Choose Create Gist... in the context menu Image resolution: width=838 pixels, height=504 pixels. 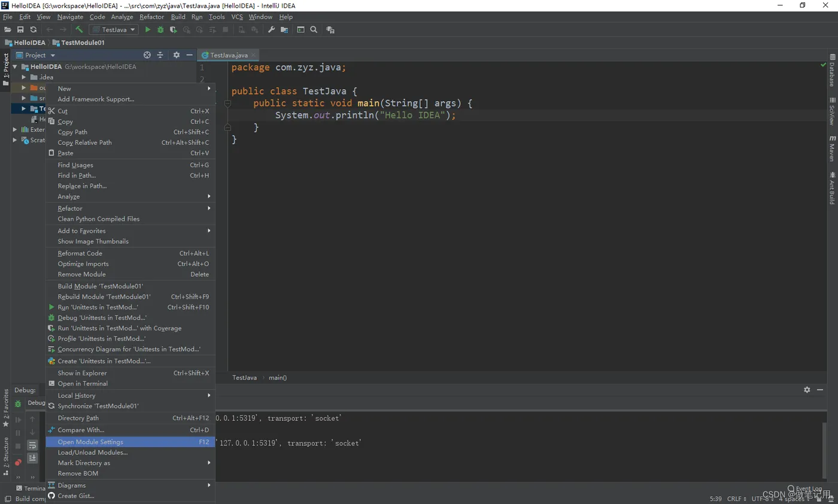[x=130, y=496]
